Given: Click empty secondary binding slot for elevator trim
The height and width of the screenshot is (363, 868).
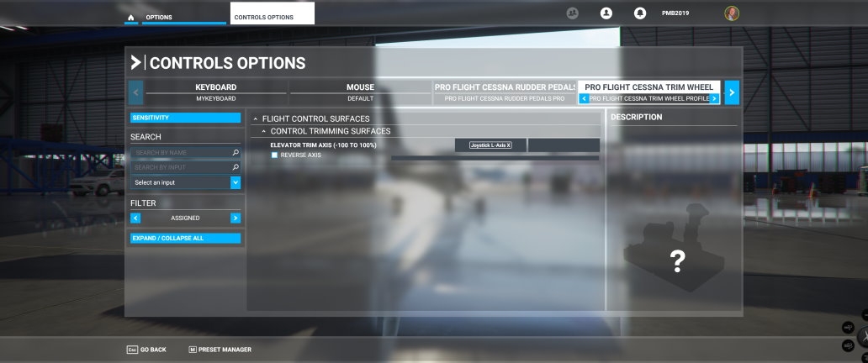Looking at the screenshot, I should [x=564, y=145].
